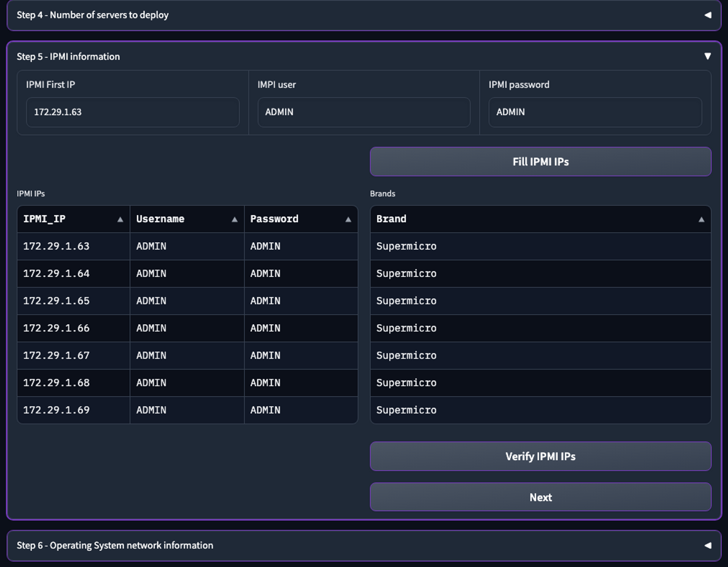This screenshot has height=567, width=728.
Task: Select the last Supermicro brand cell
Action: point(540,410)
